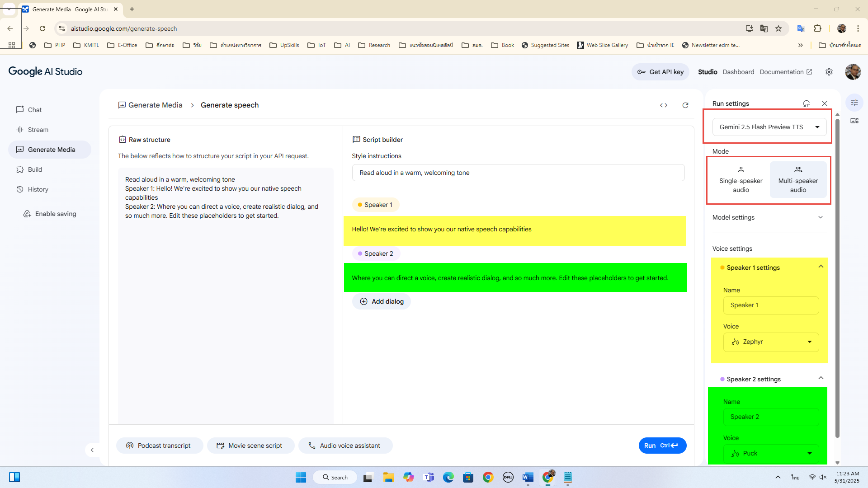
Task: Click the Windows Start button
Action: [301, 478]
